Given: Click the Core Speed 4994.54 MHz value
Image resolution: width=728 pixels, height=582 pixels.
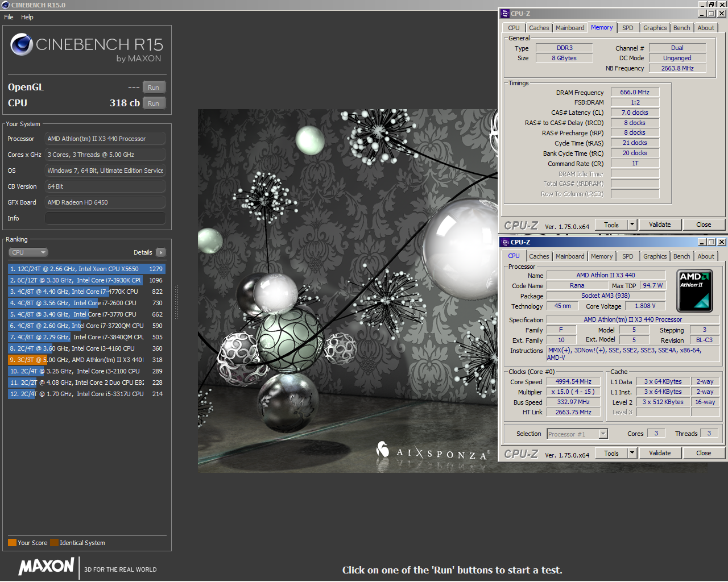Looking at the screenshot, I should pos(573,381).
